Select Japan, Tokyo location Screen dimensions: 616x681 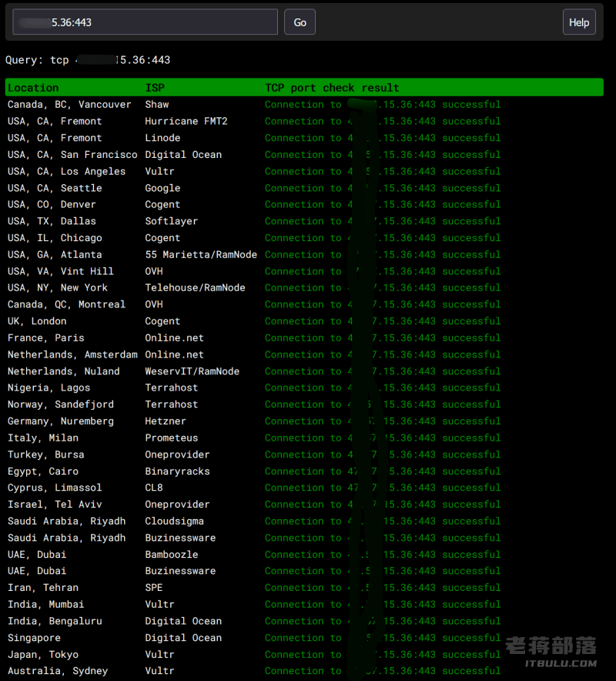tap(43, 655)
